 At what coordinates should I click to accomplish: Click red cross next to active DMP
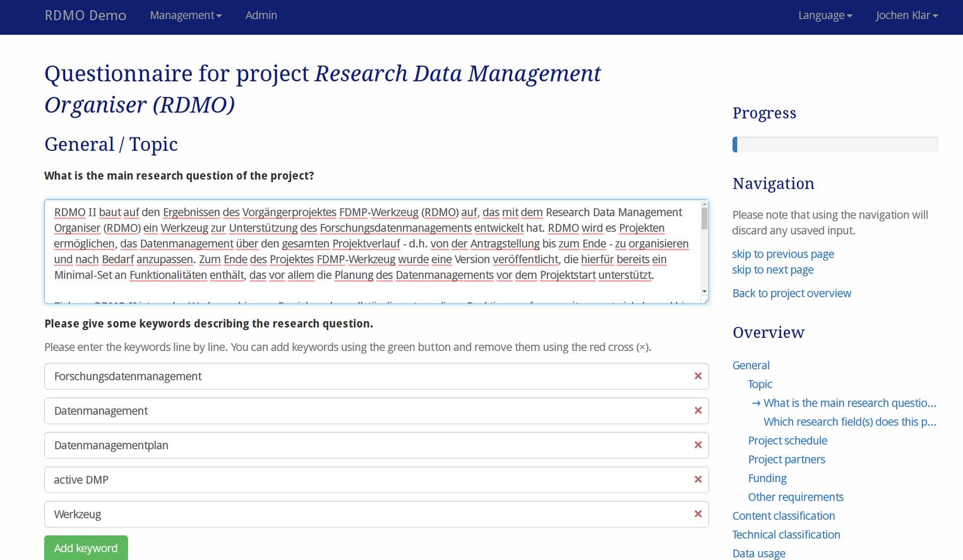click(x=698, y=480)
